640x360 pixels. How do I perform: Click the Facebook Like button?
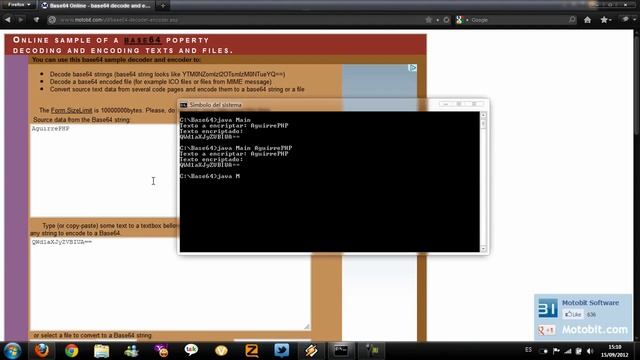tap(573, 314)
